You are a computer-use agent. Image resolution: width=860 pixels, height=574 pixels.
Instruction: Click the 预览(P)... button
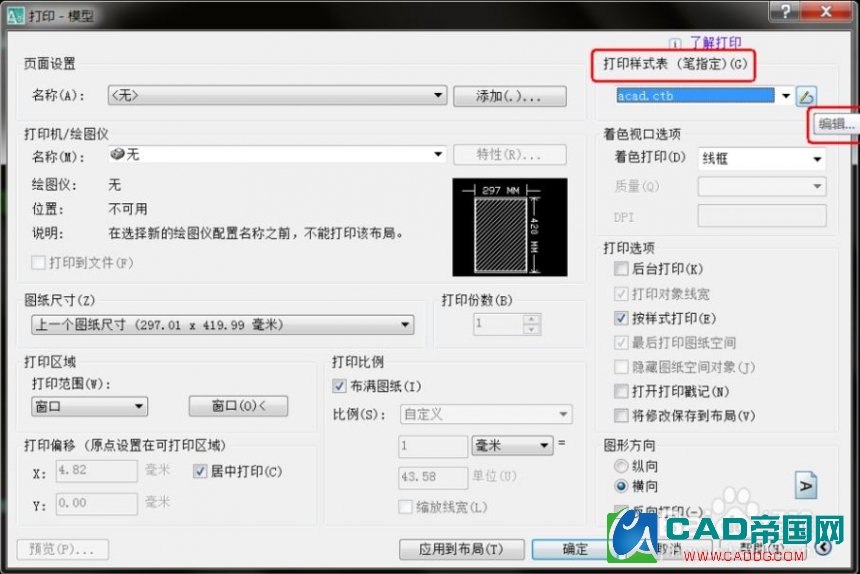pyautogui.click(x=62, y=549)
